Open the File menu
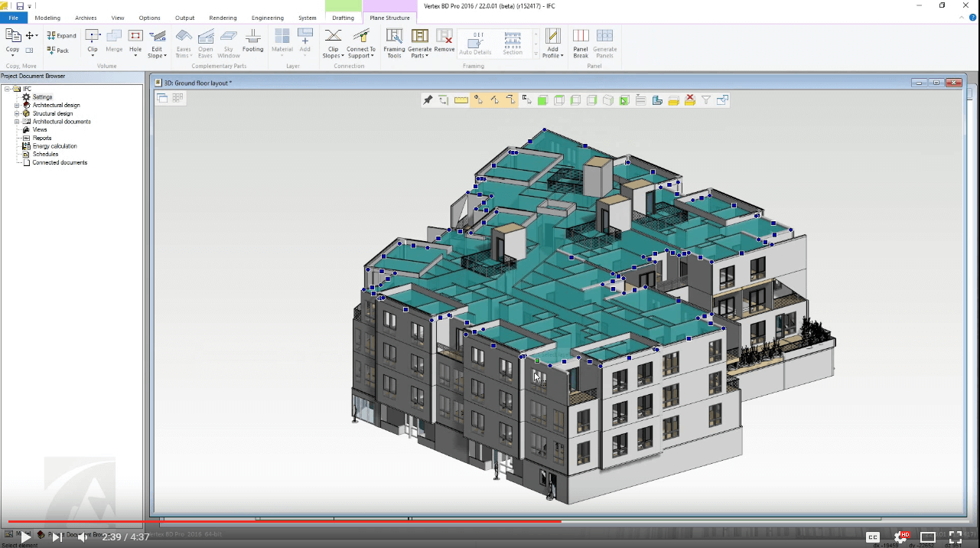This screenshot has width=980, height=548. point(14,18)
